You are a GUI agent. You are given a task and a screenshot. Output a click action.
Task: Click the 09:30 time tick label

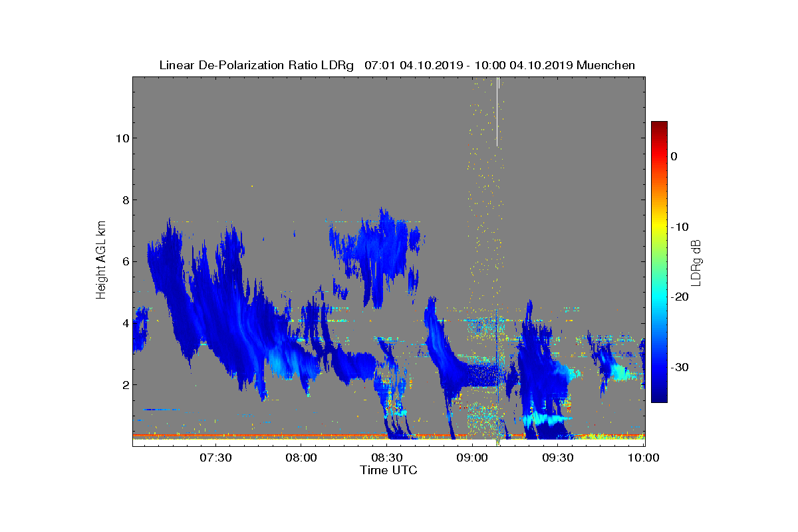point(559,458)
